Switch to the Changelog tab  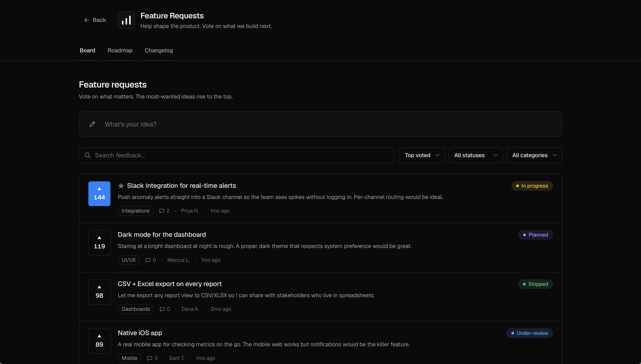pyautogui.click(x=159, y=50)
